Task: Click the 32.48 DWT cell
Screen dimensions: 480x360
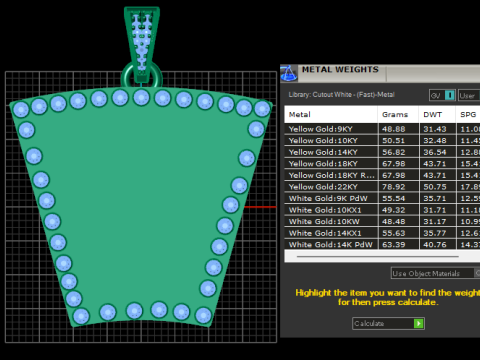Action: (437, 140)
